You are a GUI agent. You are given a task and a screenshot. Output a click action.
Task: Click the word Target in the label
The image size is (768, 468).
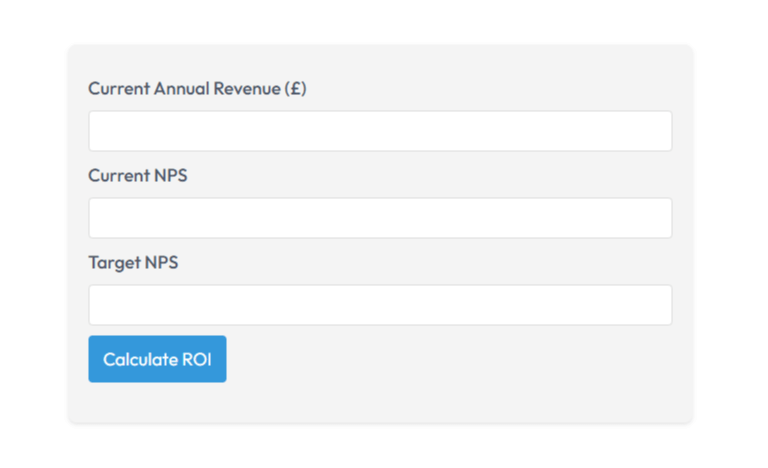(114, 263)
